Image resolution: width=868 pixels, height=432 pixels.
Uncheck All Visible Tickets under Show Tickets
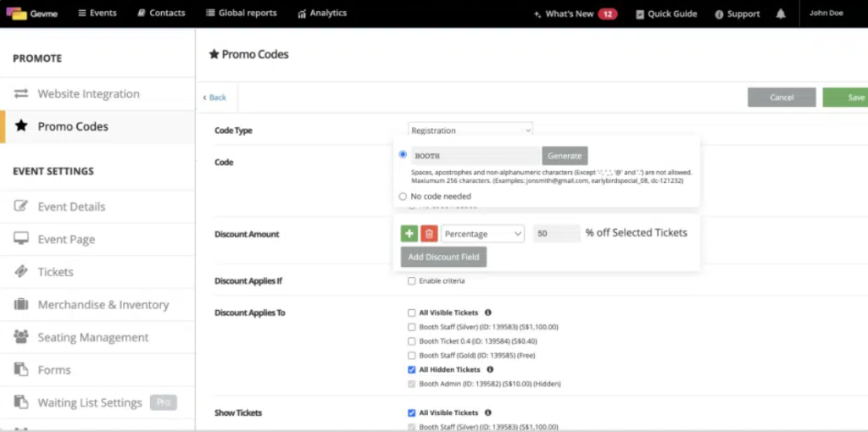pyautogui.click(x=411, y=413)
